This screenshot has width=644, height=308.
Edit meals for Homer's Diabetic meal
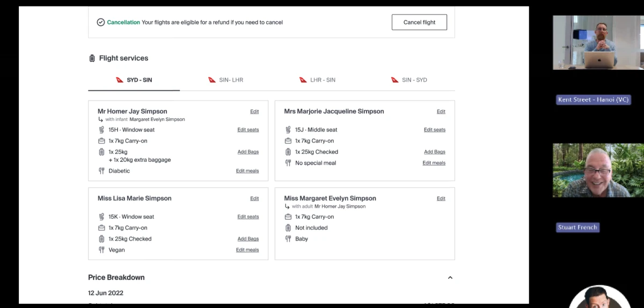(x=247, y=171)
